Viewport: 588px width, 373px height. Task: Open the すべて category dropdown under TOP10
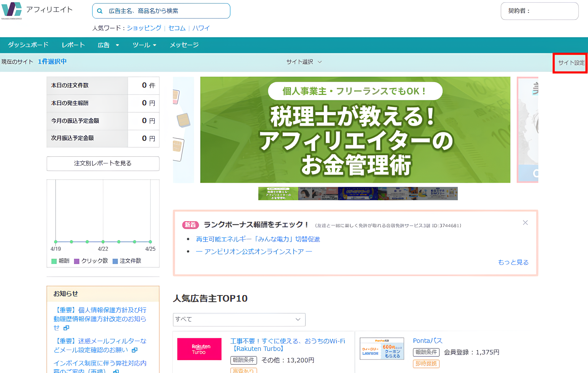pyautogui.click(x=239, y=319)
